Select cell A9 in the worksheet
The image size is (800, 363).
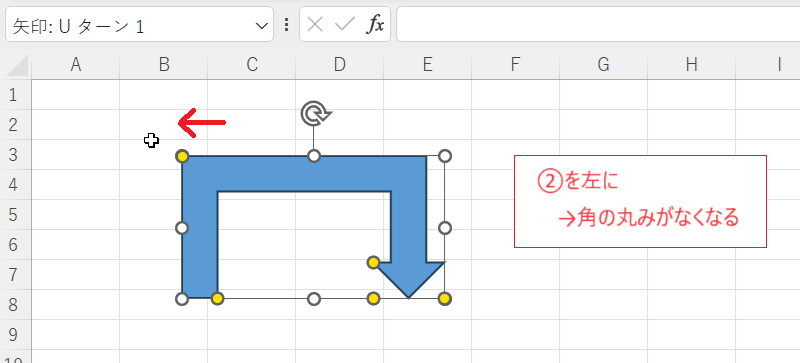pyautogui.click(x=76, y=335)
